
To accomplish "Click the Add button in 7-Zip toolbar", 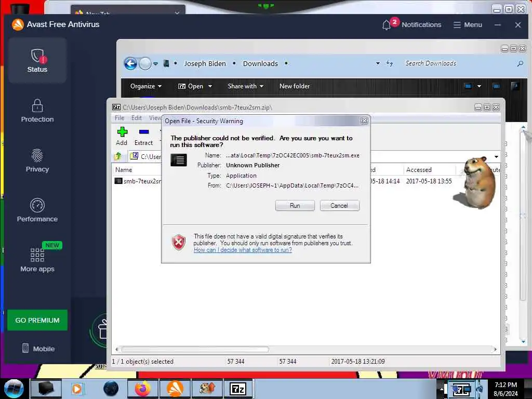I will [122, 137].
